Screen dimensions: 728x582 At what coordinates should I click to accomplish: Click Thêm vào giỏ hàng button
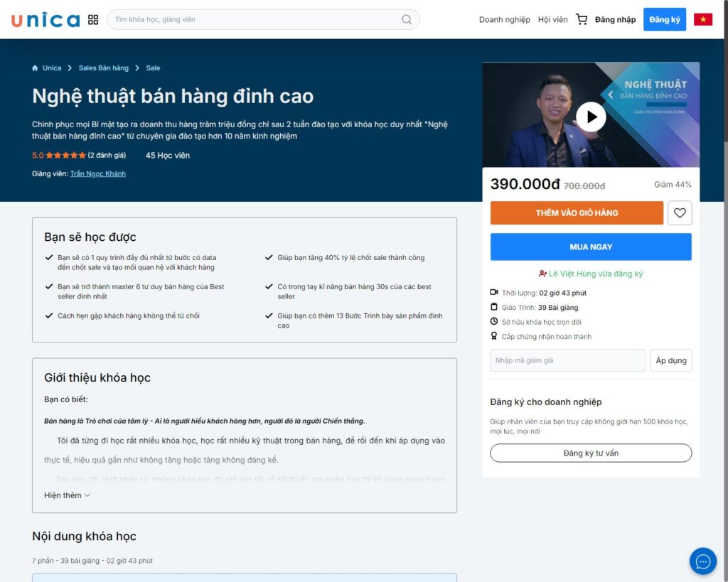click(x=577, y=212)
